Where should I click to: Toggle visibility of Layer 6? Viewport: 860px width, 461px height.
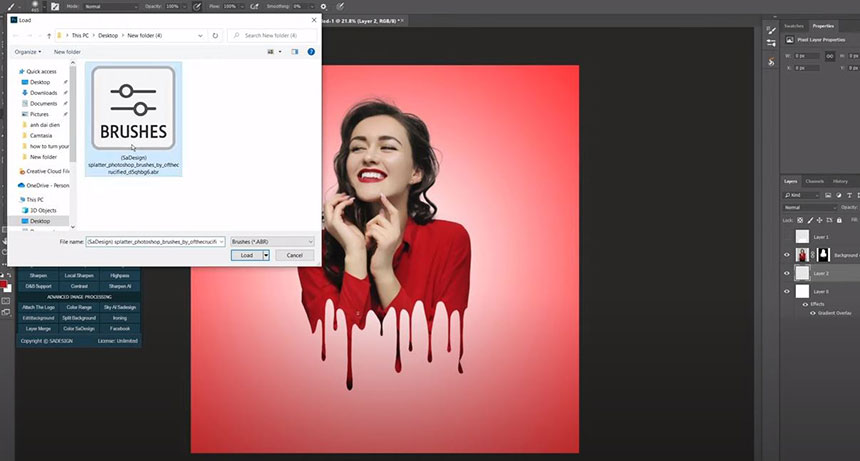click(787, 291)
